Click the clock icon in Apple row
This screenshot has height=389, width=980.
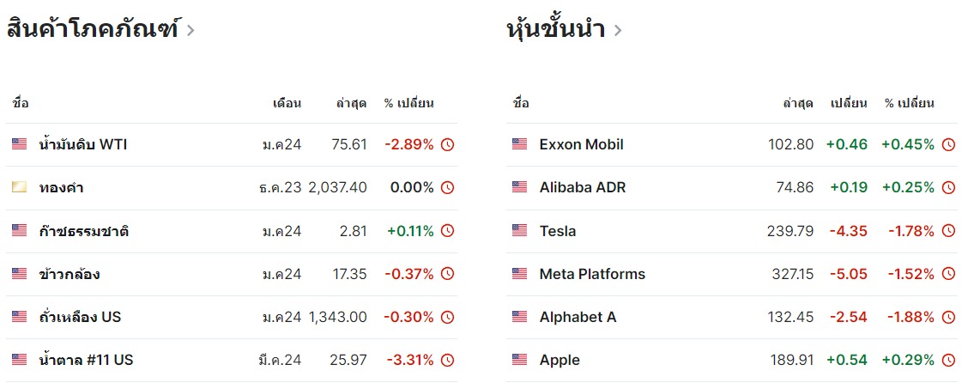(x=948, y=361)
